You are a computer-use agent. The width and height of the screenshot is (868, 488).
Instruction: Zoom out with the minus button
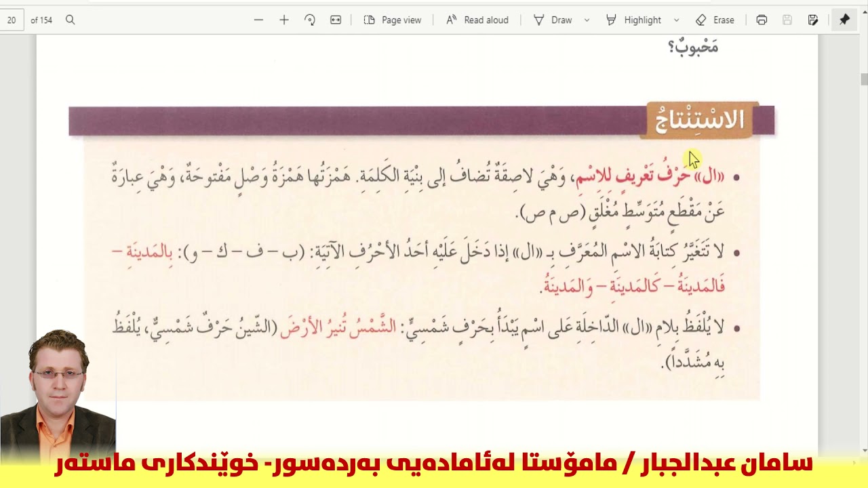click(258, 20)
